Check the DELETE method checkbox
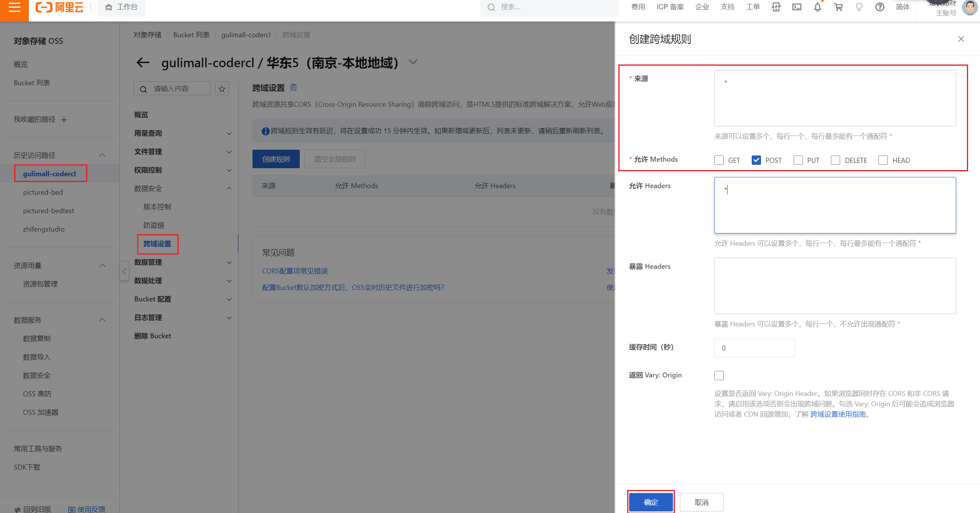 tap(835, 160)
